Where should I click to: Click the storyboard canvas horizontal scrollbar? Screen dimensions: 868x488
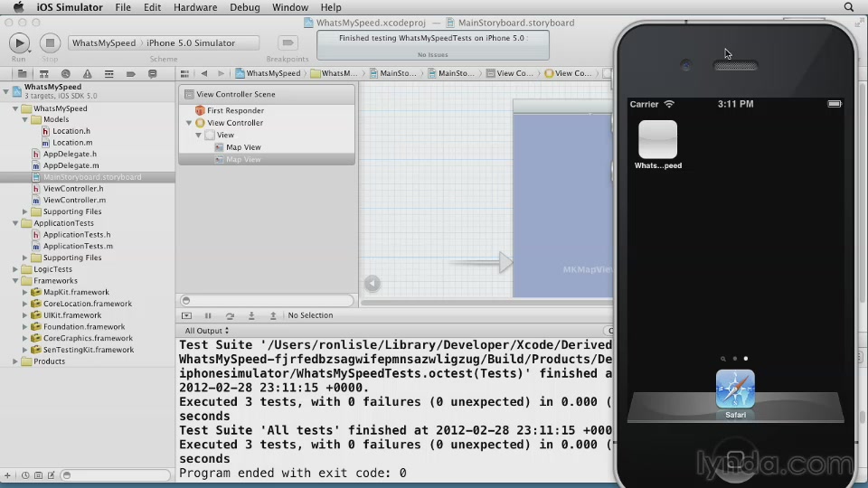click(x=487, y=303)
